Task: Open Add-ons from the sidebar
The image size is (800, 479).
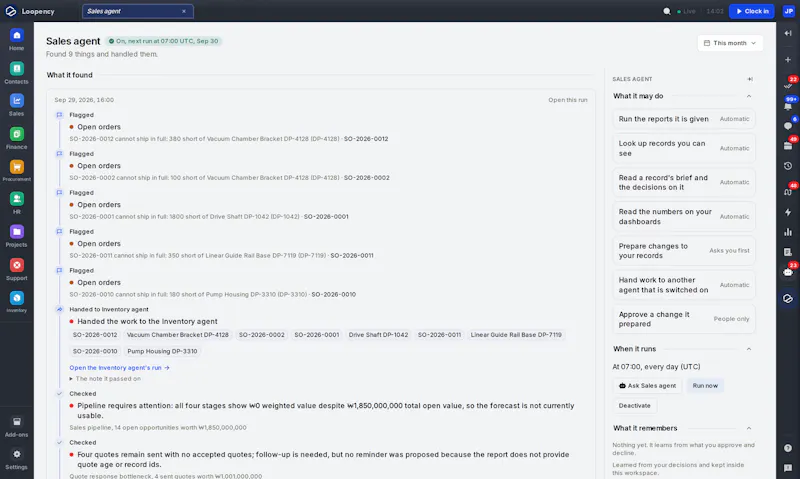Action: coord(16,426)
